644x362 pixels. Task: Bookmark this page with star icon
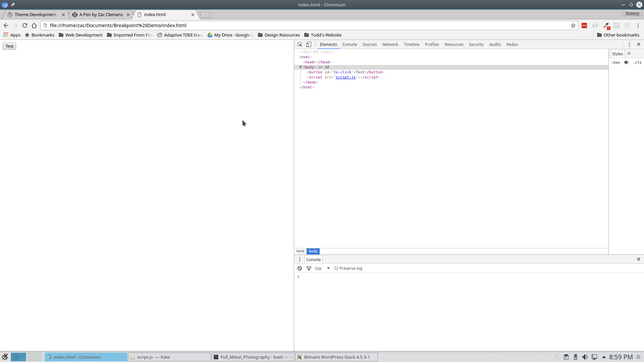573,25
